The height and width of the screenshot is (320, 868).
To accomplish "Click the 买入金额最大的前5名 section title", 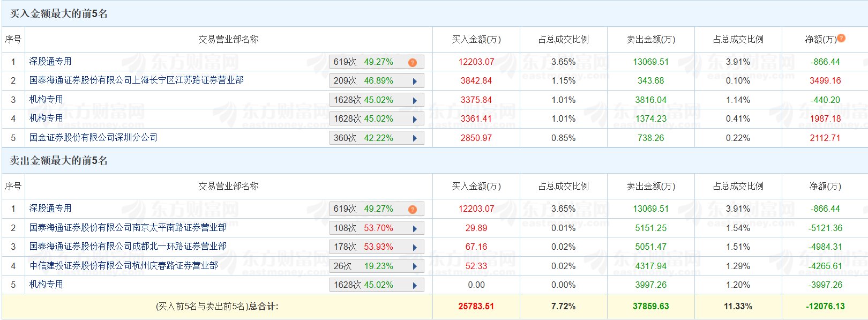I will pyautogui.click(x=59, y=14).
